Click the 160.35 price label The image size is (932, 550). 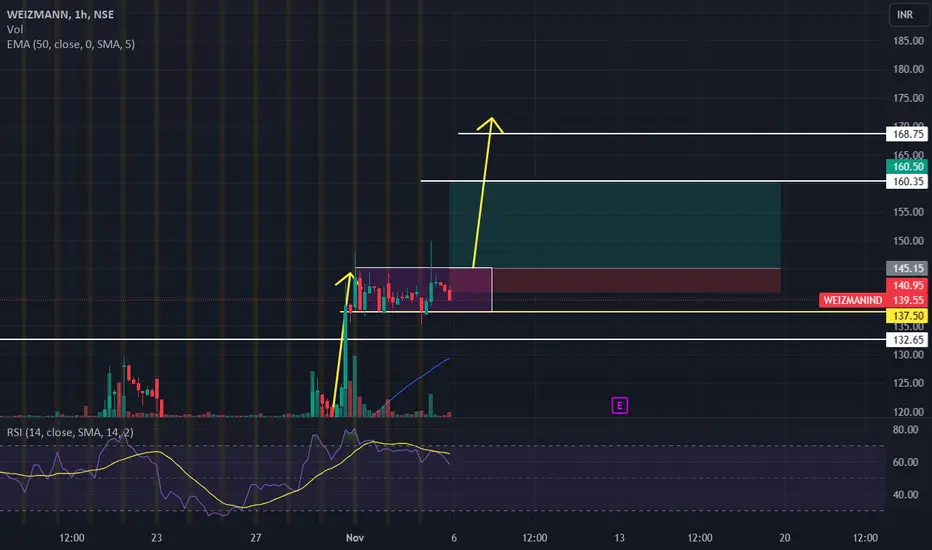tap(908, 181)
